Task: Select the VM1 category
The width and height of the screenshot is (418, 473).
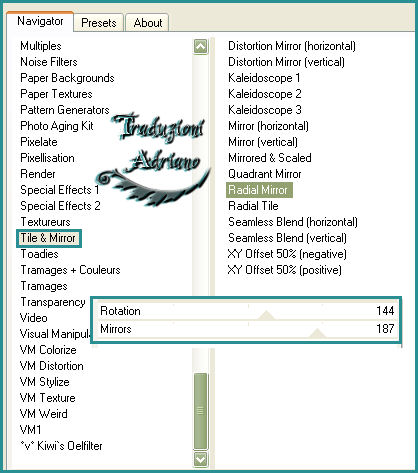Action: click(x=31, y=430)
